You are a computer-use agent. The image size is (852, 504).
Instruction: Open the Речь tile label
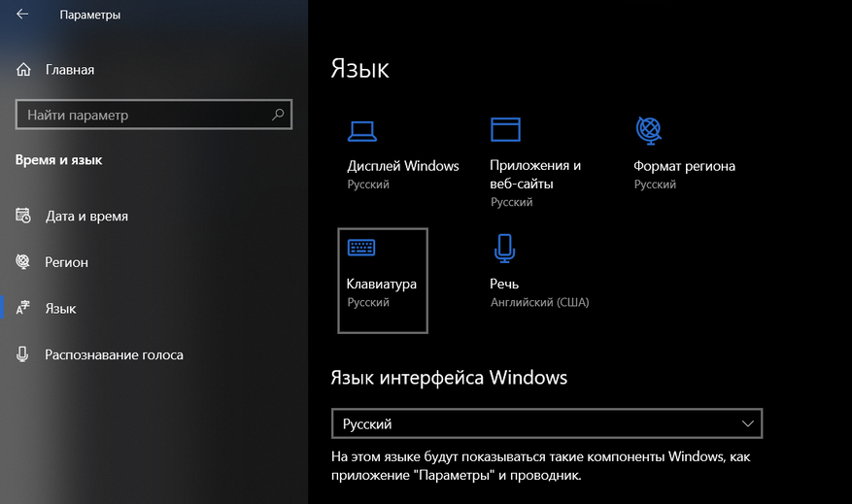pyautogui.click(x=504, y=284)
